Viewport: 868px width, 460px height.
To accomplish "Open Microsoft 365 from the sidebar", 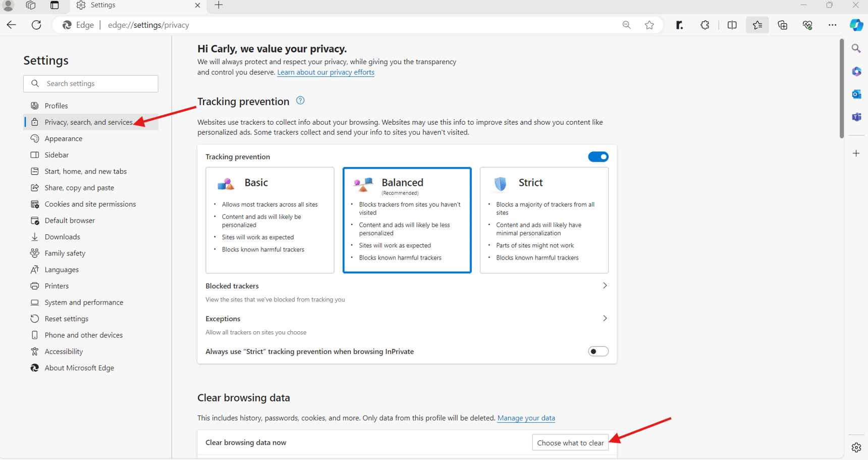I will (x=856, y=71).
